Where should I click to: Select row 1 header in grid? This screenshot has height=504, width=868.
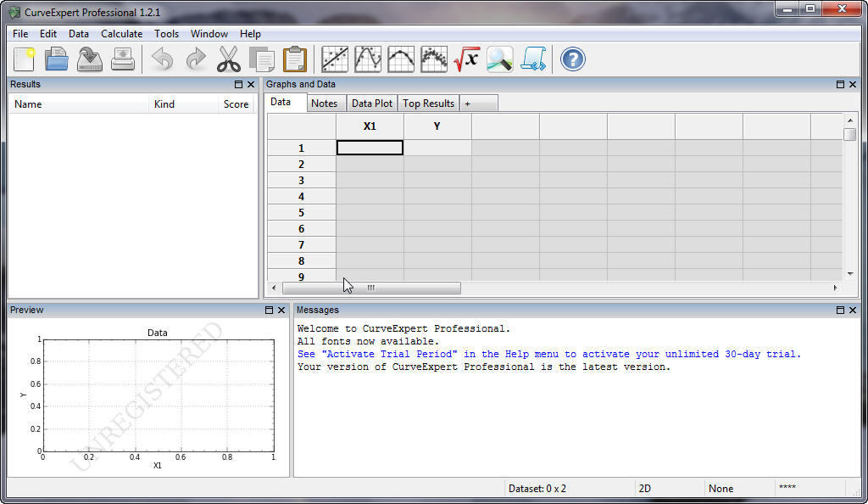(x=302, y=148)
